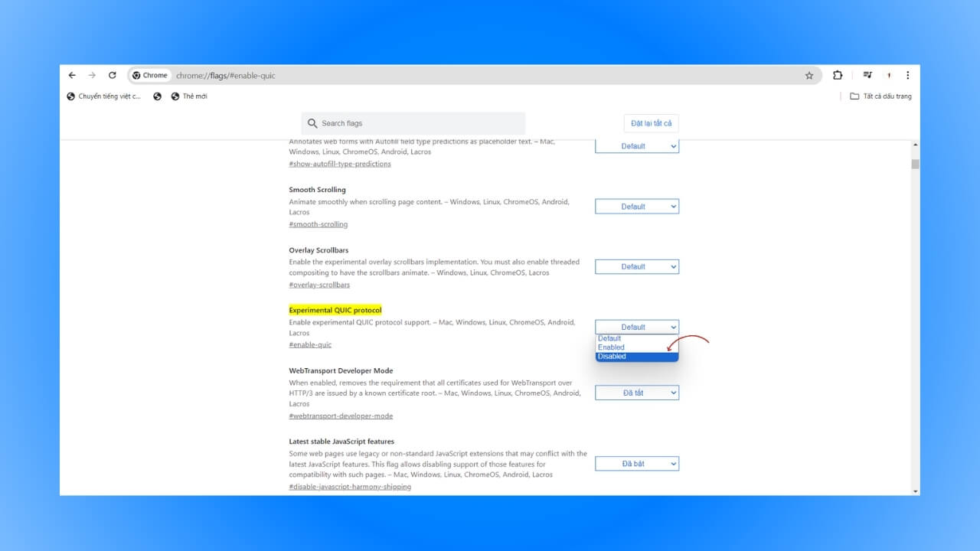Viewport: 980px width, 551px height.
Task: Open Chrome's three-dot menu
Action: (x=908, y=75)
